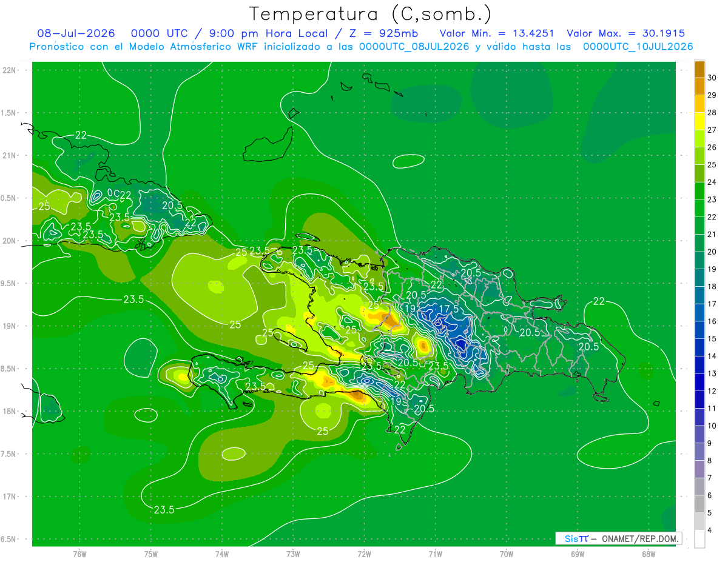Click gray legend swatch between 5 and 6
This screenshot has height=562, width=728.
pos(699,504)
